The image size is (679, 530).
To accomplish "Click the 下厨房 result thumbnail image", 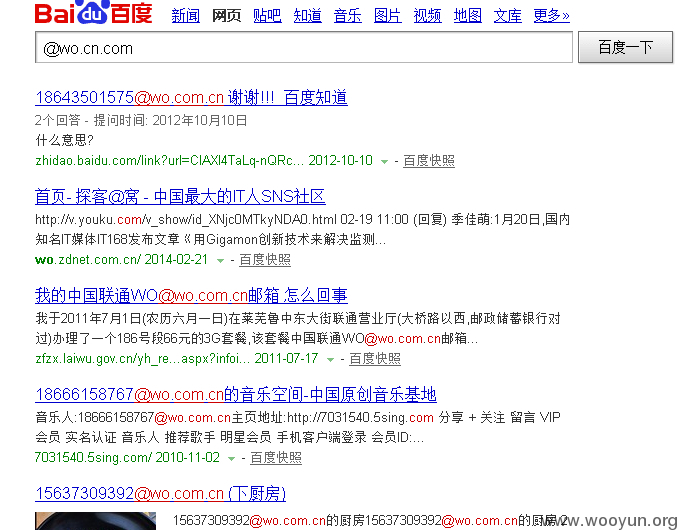I will (95, 521).
